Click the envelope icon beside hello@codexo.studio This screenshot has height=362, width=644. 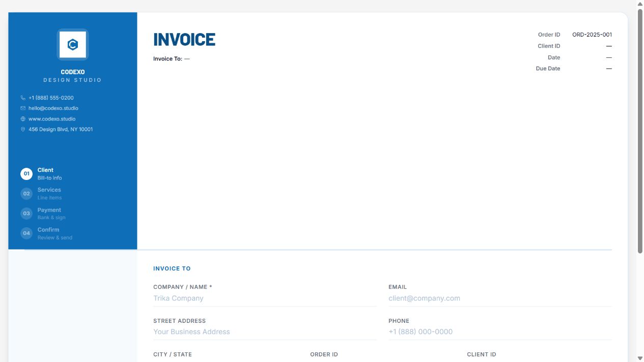tap(23, 108)
